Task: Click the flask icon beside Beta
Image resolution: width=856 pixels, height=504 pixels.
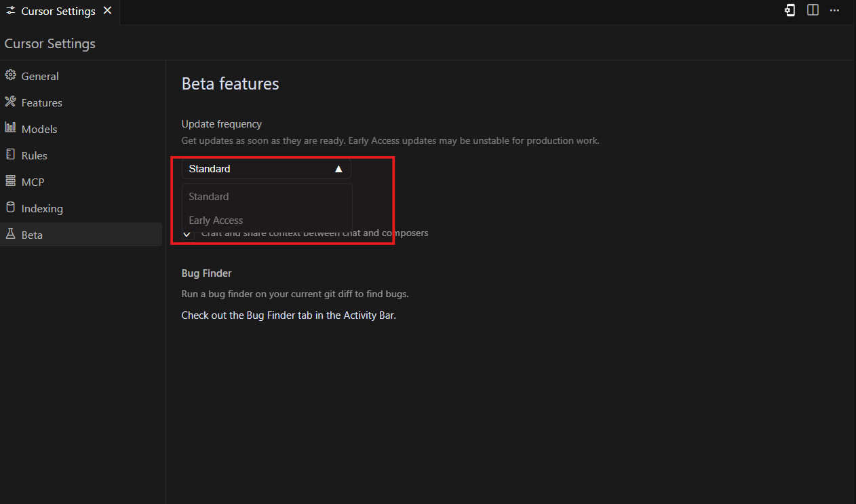Action: click(10, 234)
